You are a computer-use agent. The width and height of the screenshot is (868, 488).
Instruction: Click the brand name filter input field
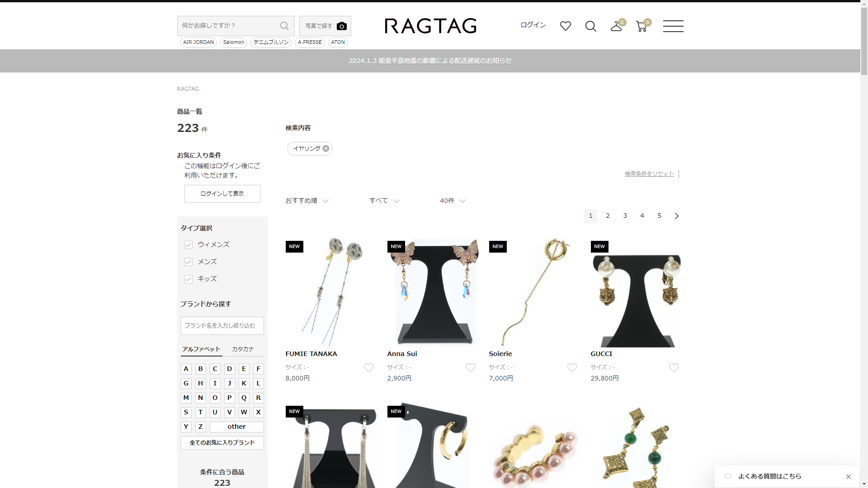pos(222,326)
